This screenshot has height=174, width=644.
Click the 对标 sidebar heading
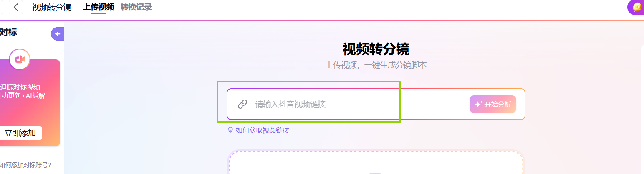8,32
